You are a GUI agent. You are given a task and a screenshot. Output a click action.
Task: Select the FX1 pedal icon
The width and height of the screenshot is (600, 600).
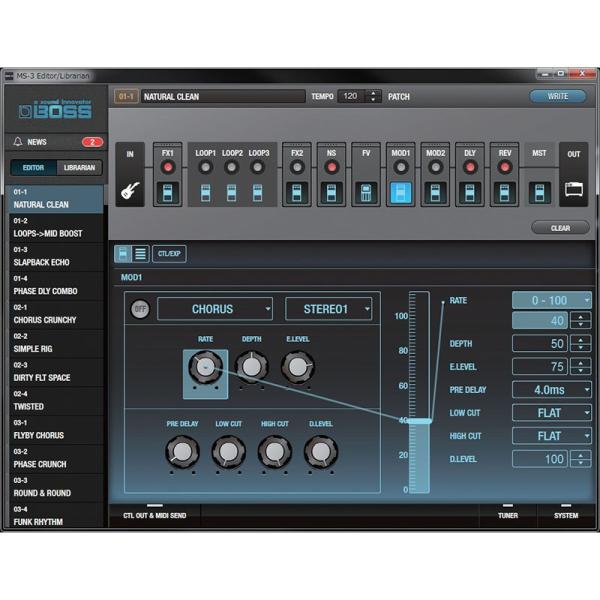click(x=167, y=192)
